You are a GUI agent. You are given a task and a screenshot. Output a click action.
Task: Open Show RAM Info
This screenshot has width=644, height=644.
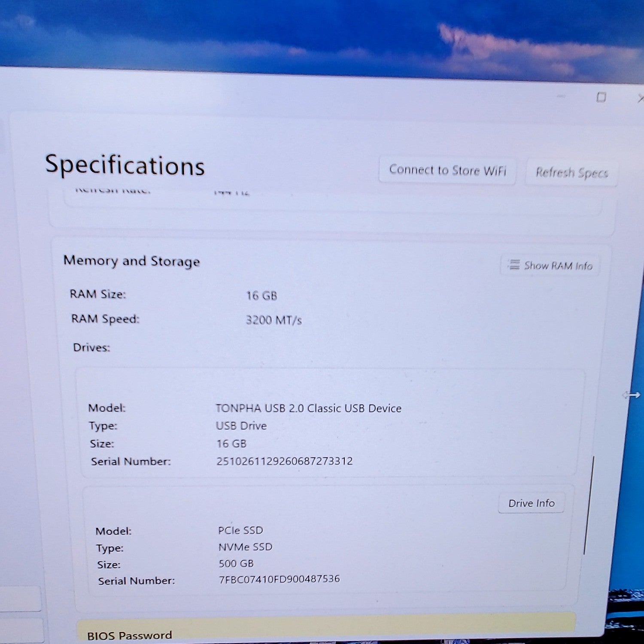[550, 265]
